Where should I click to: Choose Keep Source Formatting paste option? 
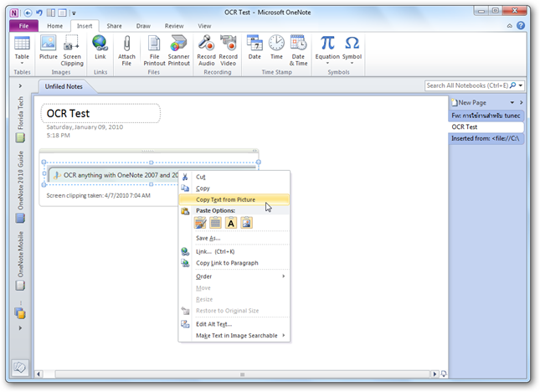tap(200, 223)
